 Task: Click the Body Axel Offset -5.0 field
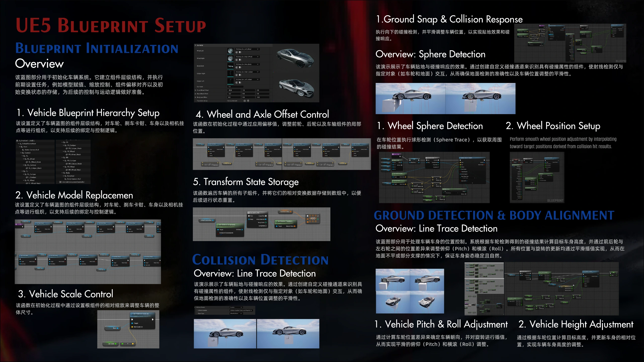click(262, 97)
